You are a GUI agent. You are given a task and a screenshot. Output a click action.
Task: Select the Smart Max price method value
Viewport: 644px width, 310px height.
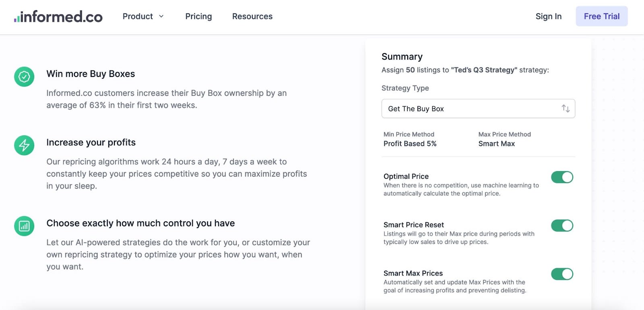tap(497, 144)
